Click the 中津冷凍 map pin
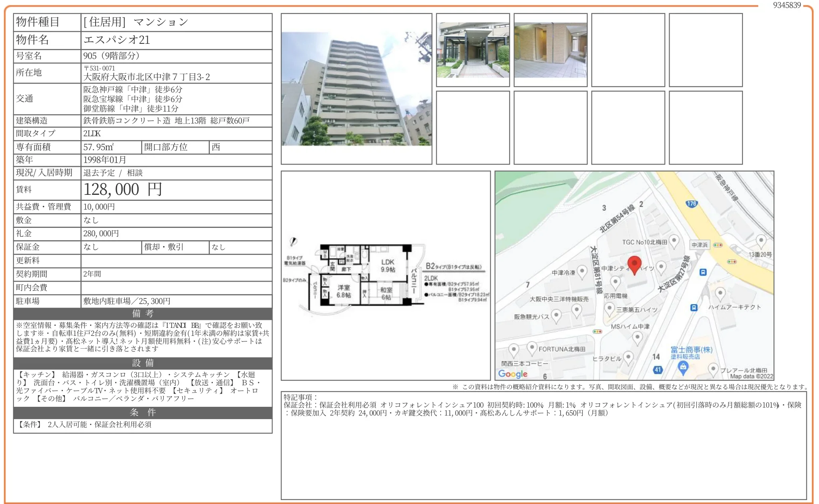This screenshot has height=504, width=819. (x=582, y=272)
